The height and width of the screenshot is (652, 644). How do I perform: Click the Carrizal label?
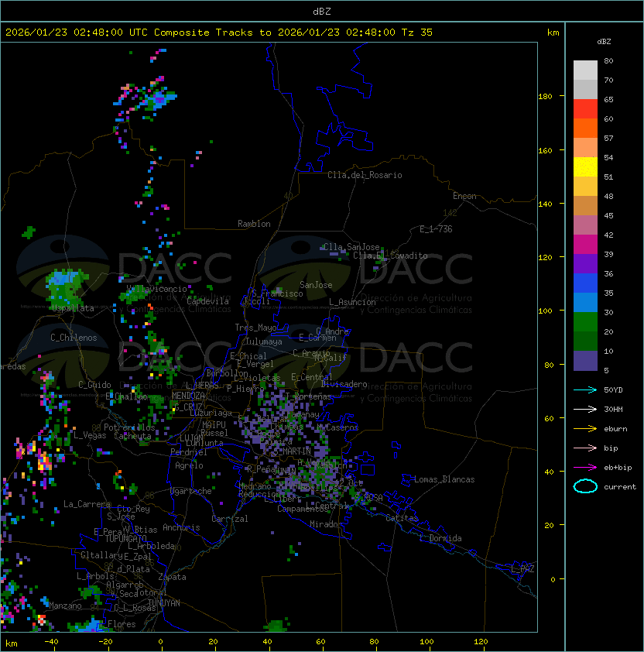coord(230,519)
